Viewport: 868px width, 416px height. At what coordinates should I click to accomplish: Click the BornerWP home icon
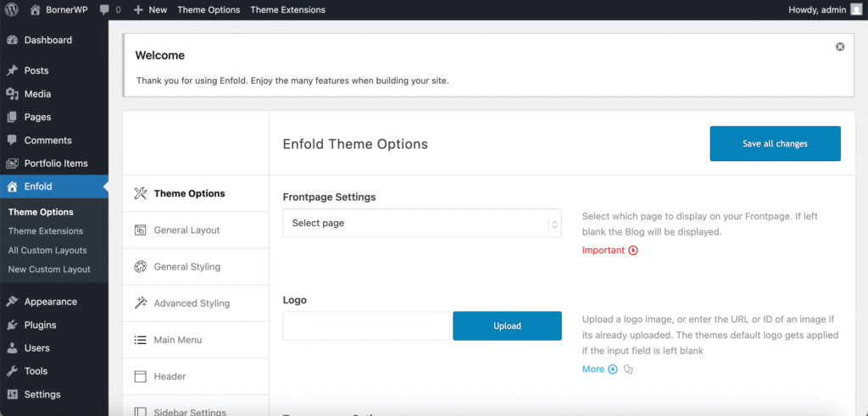(36, 9)
